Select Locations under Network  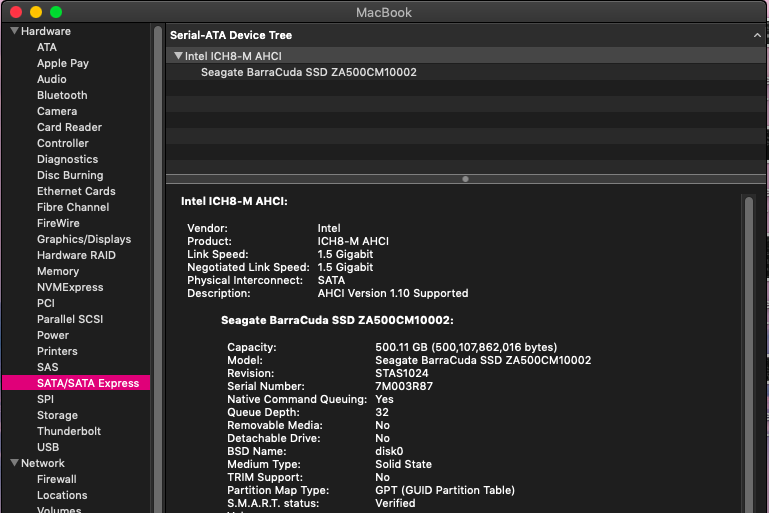click(62, 495)
